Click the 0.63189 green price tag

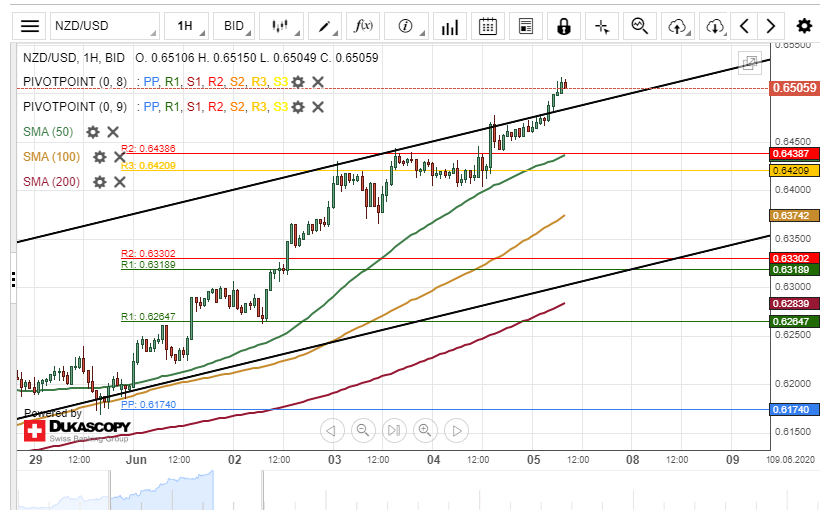tap(795, 269)
